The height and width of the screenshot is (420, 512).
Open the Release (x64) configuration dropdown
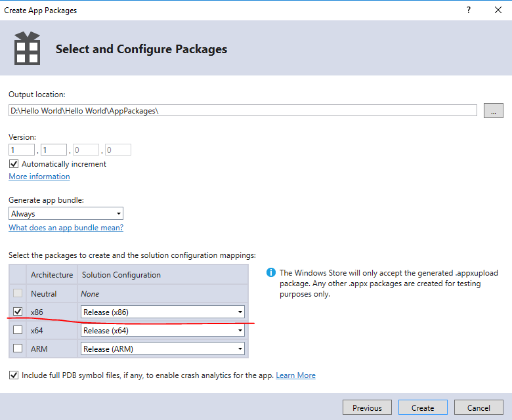(163, 330)
